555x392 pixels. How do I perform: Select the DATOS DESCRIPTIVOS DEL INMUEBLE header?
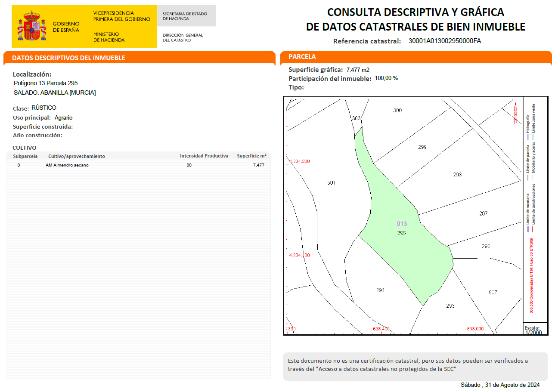pos(68,58)
